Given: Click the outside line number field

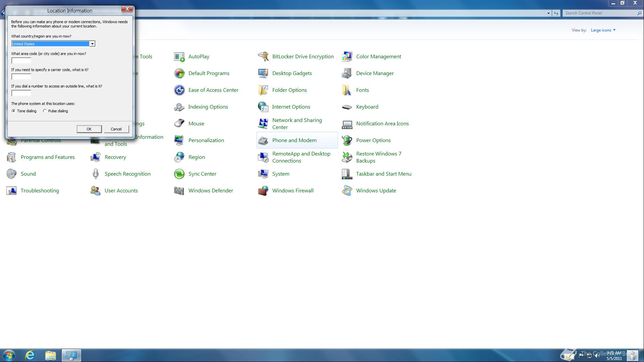Looking at the screenshot, I should (21, 93).
